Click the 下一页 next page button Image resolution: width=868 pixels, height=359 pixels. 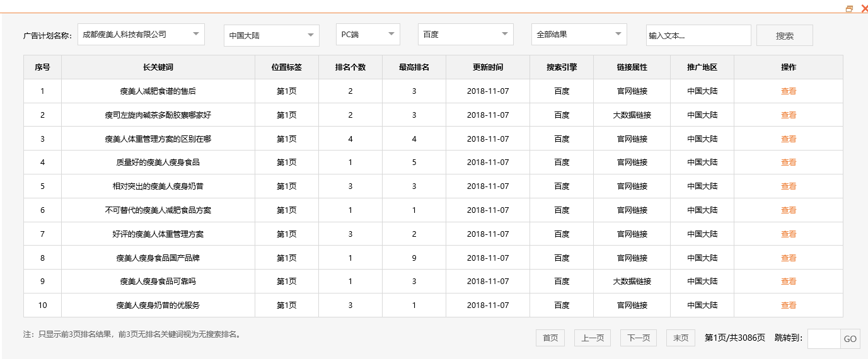coord(639,338)
